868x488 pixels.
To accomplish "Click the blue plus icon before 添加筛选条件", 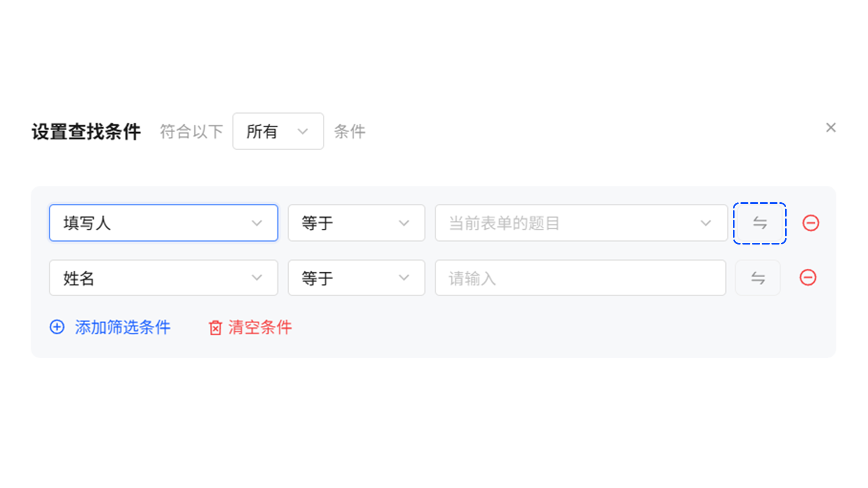I will (58, 327).
